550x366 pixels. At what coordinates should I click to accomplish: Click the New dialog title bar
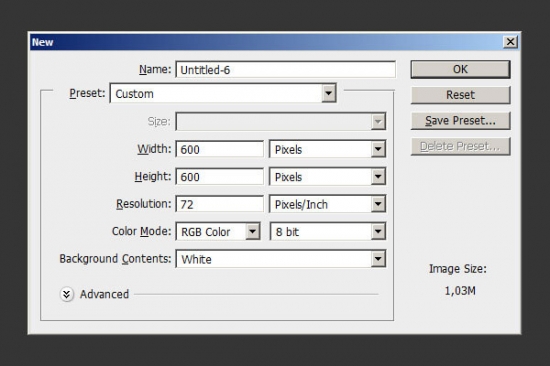[x=267, y=42]
